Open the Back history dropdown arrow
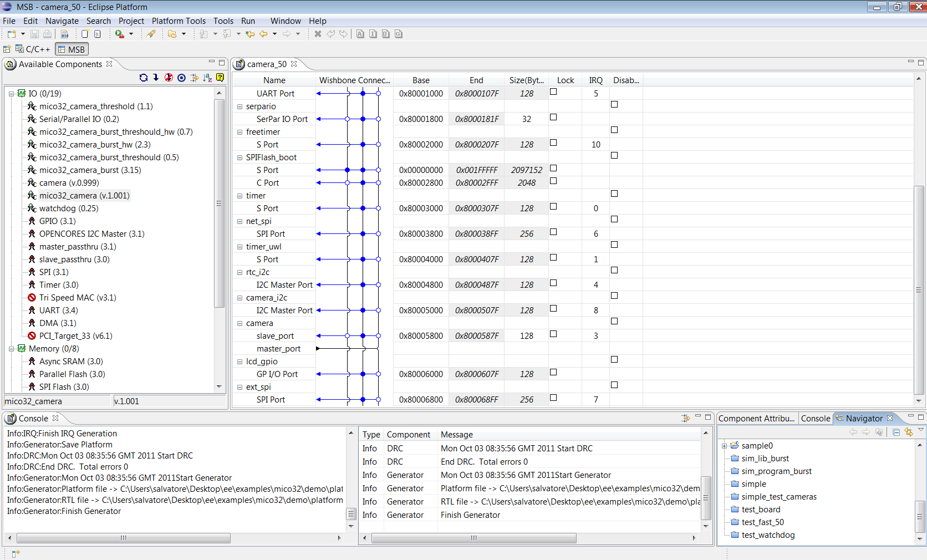 274,34
